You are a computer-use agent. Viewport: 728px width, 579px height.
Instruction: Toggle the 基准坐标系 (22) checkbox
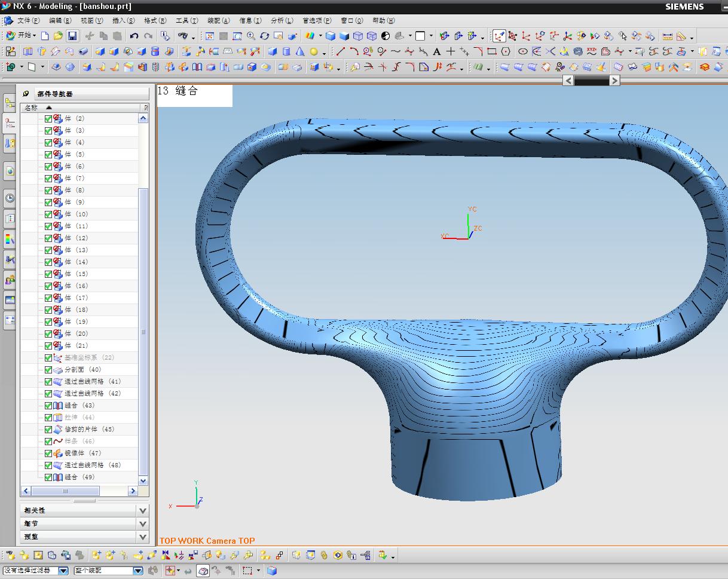pos(48,357)
